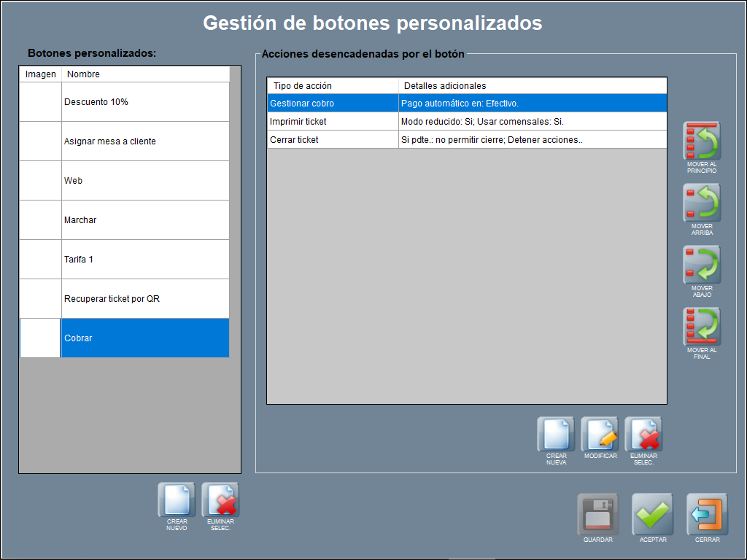
Task: Create a new custom button with Crear Nuevo
Action: [177, 500]
